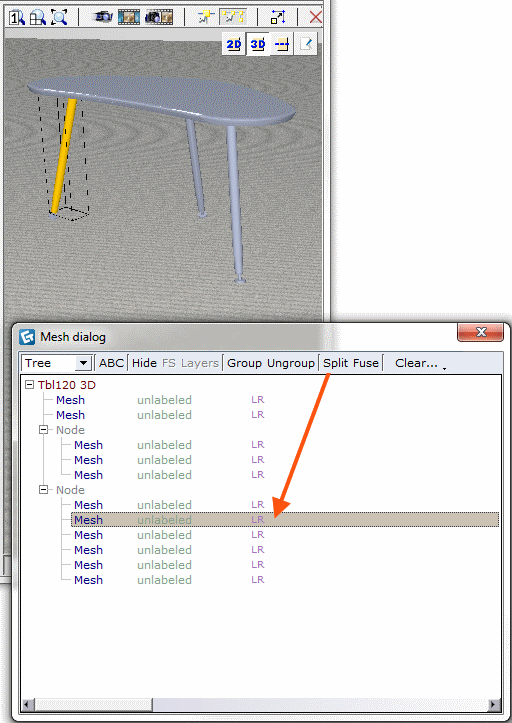Select the last Mesh item in the tree
This screenshot has height=723, width=512.
(x=89, y=580)
